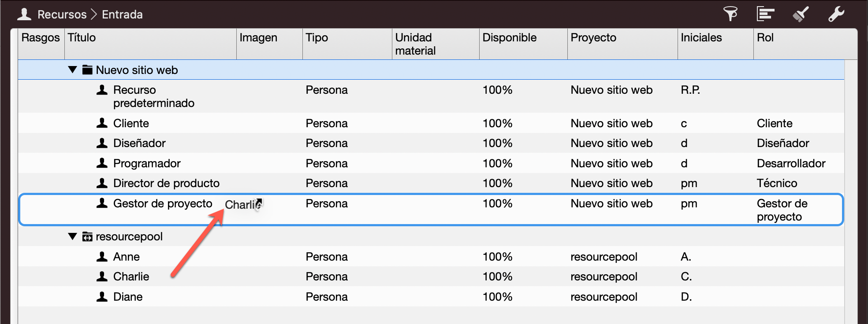Select the Entrada breadcrumb item
Screen dimensions: 868x324
122,14
